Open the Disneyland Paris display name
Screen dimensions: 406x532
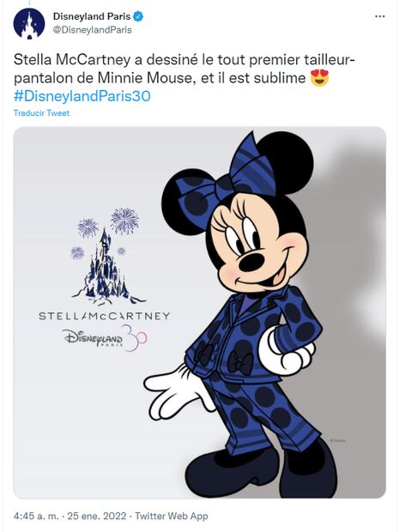[92, 16]
